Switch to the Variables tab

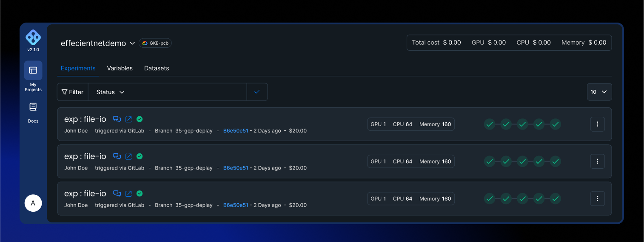pyautogui.click(x=120, y=68)
